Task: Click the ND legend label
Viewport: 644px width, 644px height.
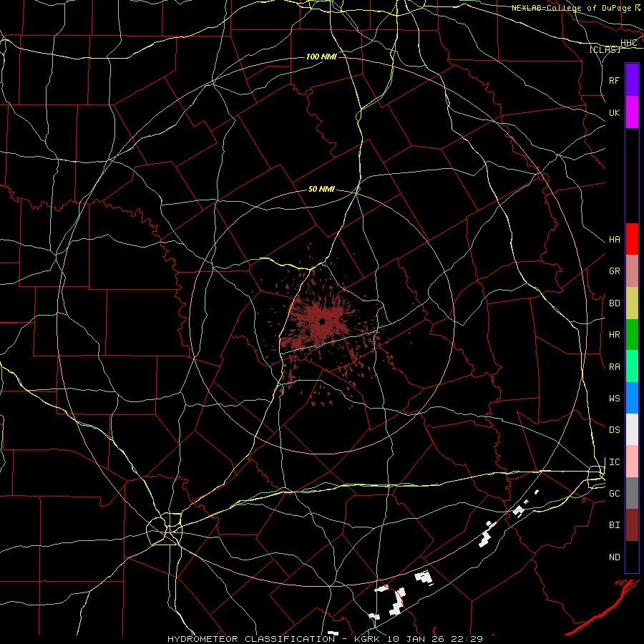Action: tap(614, 557)
